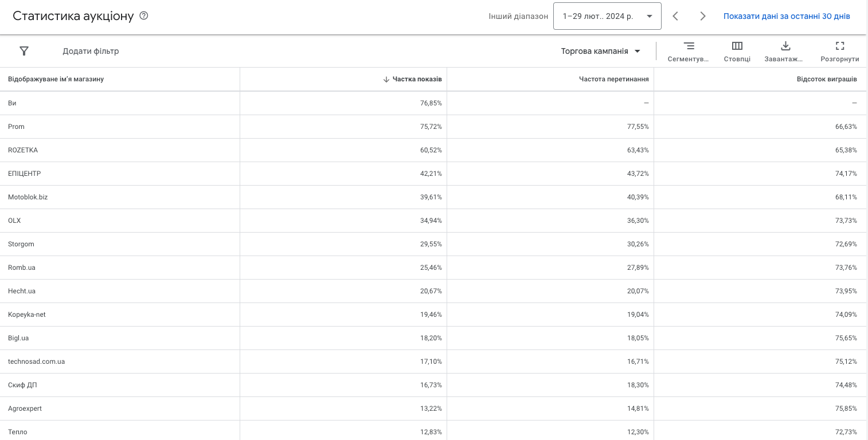This screenshot has width=868, height=440.
Task: Select the ROZETKA row
Action: click(433, 150)
